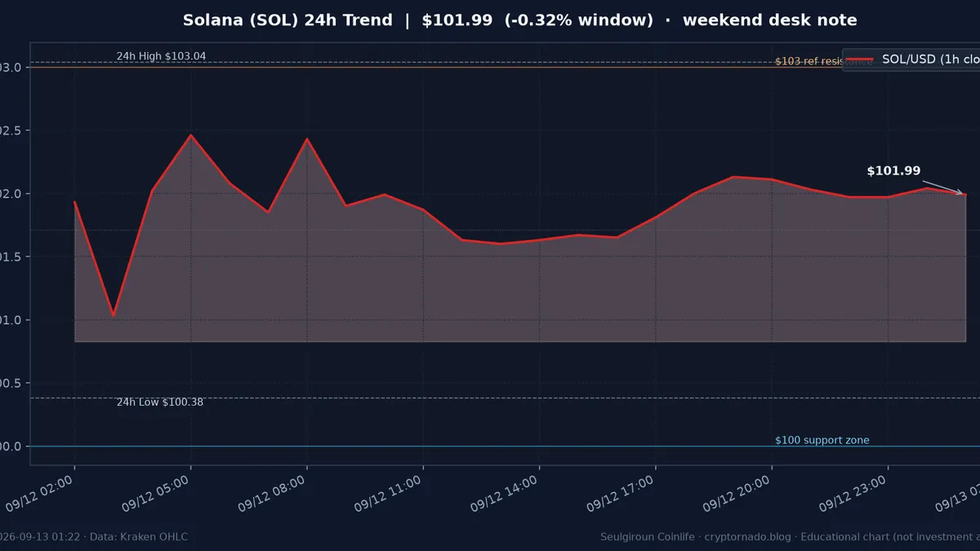
Task: Click the '24h Low $100.38' label
Action: point(160,402)
